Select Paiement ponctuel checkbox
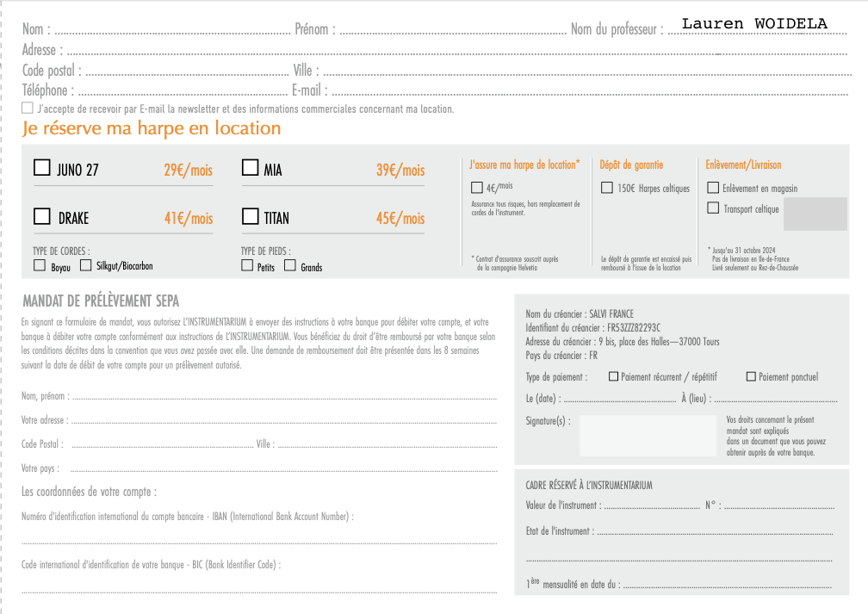Viewport: 868px width, 614px height. pos(751,376)
